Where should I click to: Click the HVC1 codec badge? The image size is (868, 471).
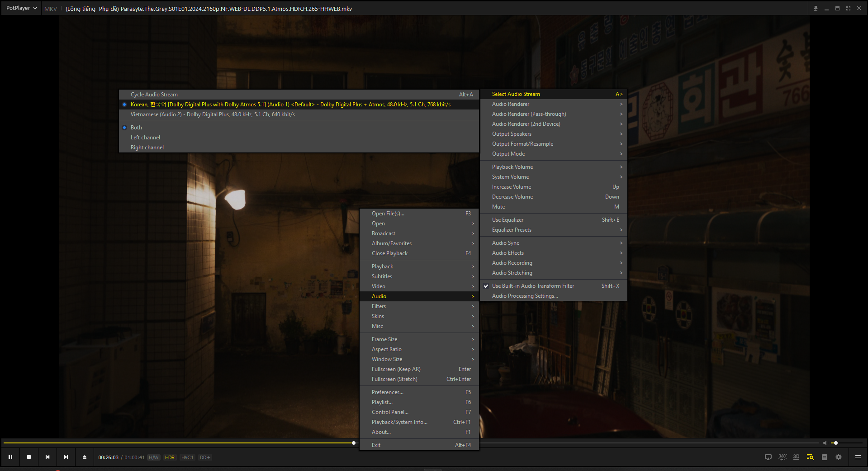click(187, 457)
